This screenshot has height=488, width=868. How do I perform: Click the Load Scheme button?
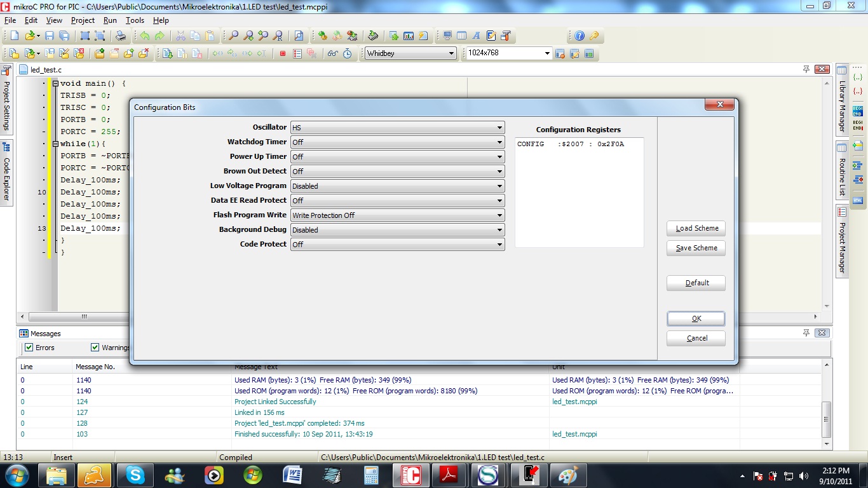pos(696,229)
